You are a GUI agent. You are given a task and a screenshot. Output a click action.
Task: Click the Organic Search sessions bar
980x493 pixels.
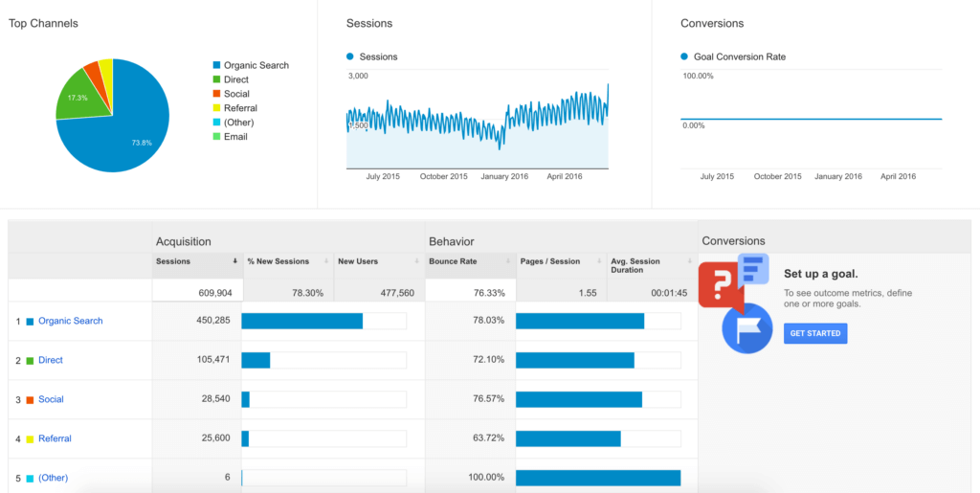click(x=301, y=322)
